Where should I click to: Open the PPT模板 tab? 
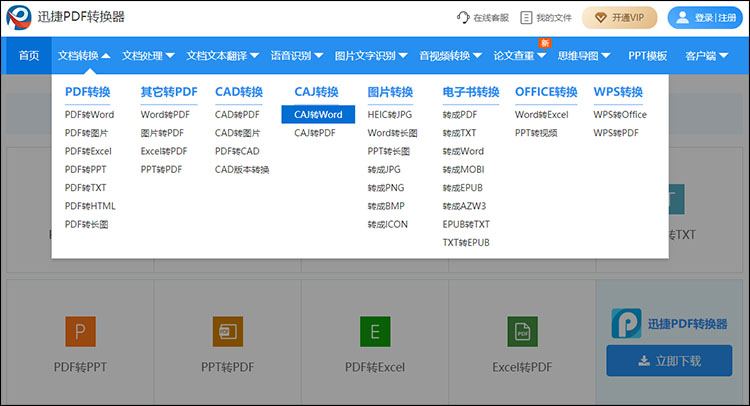tap(648, 55)
